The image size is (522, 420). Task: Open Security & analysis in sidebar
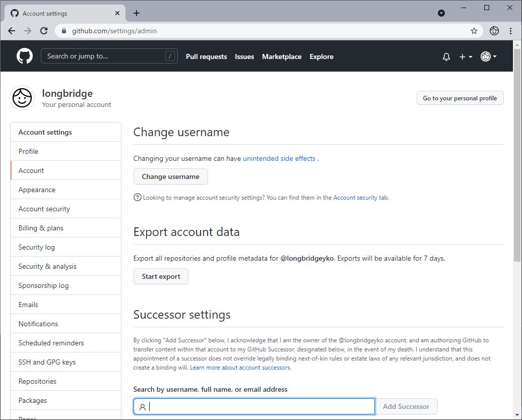(x=66, y=266)
